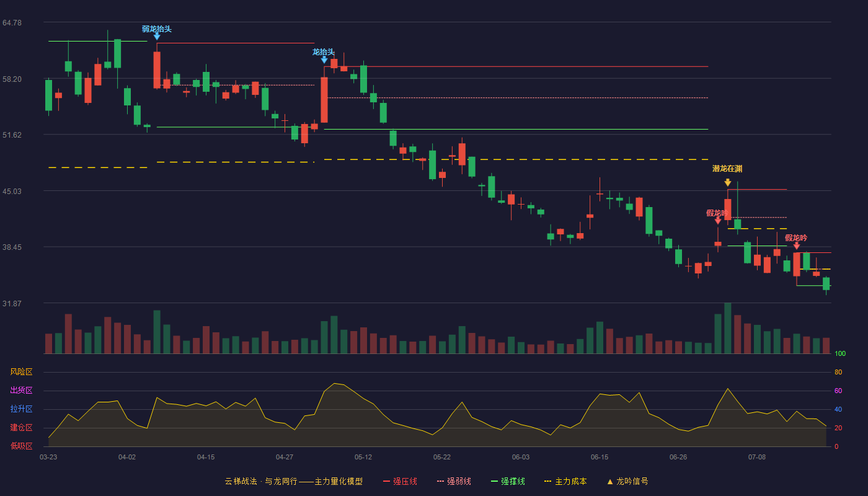Click the 出货区 zone label
The height and width of the screenshot is (496, 868).
[21, 391]
